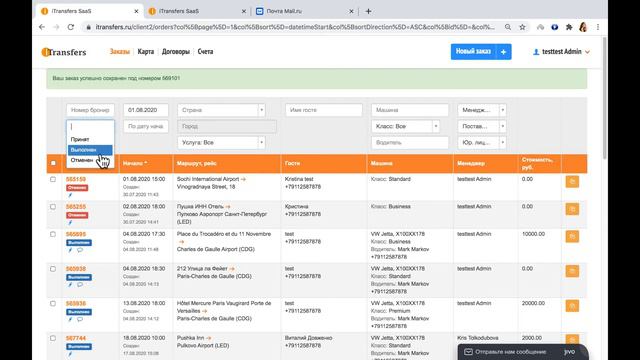Click the lightning icon on the 04.08.2020 17:30 order

70,250
